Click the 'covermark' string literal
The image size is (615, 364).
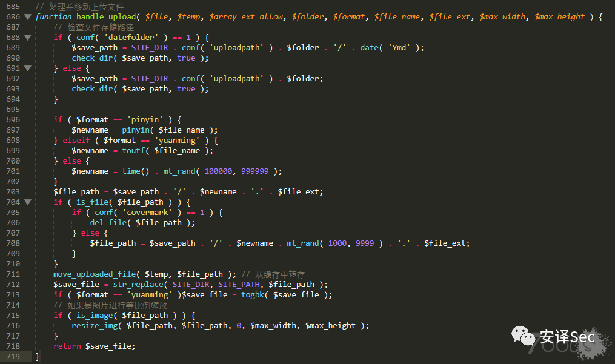[147, 212]
